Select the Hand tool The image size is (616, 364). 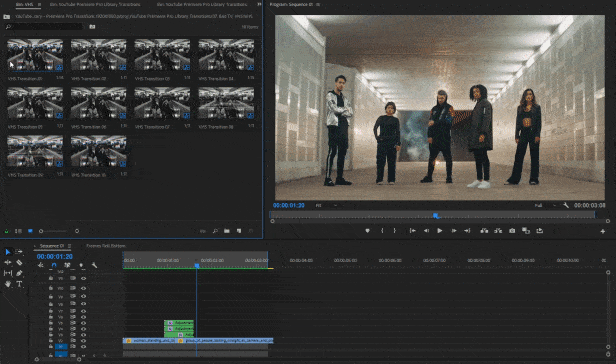8,284
